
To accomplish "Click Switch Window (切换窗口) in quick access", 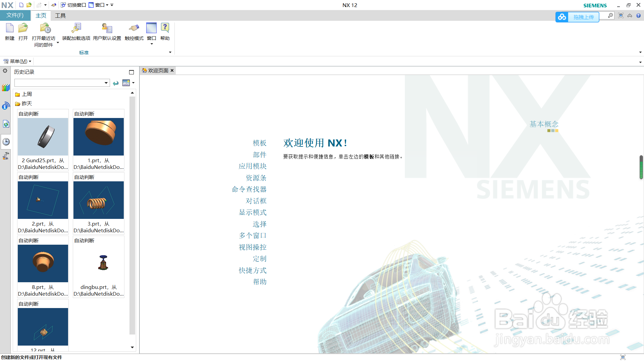I will coord(73,5).
